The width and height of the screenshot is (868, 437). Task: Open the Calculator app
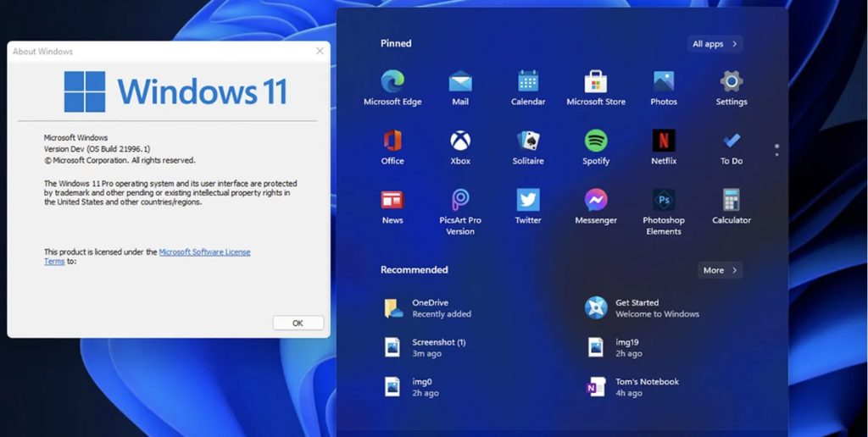[732, 206]
